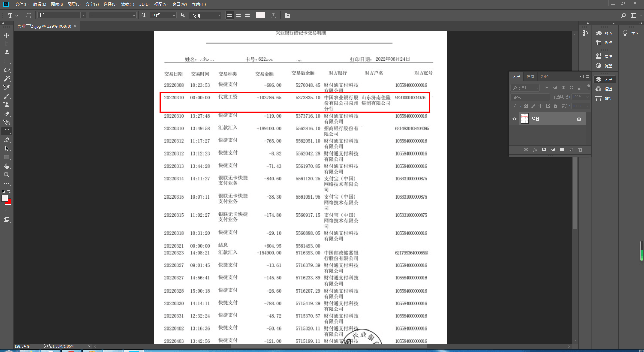Viewport: 644px width, 352px height.
Task: Toggle the type layers filter icon
Action: pyautogui.click(x=563, y=88)
